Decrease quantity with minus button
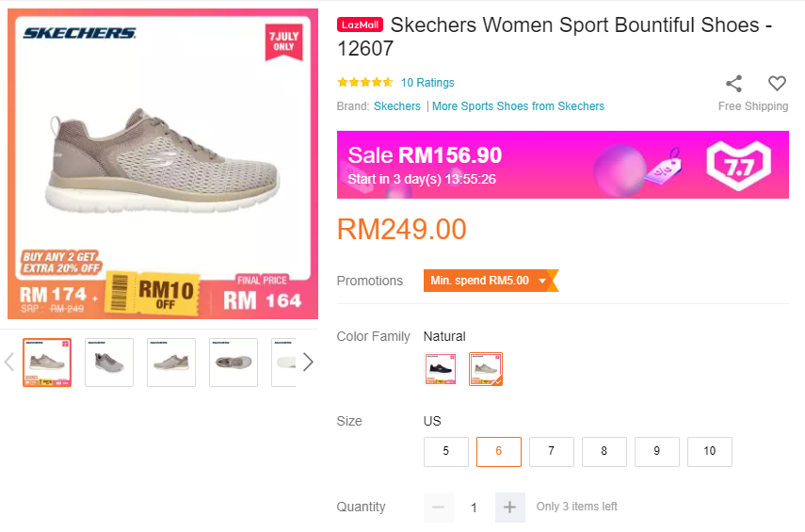This screenshot has height=532, width=805. tap(438, 508)
